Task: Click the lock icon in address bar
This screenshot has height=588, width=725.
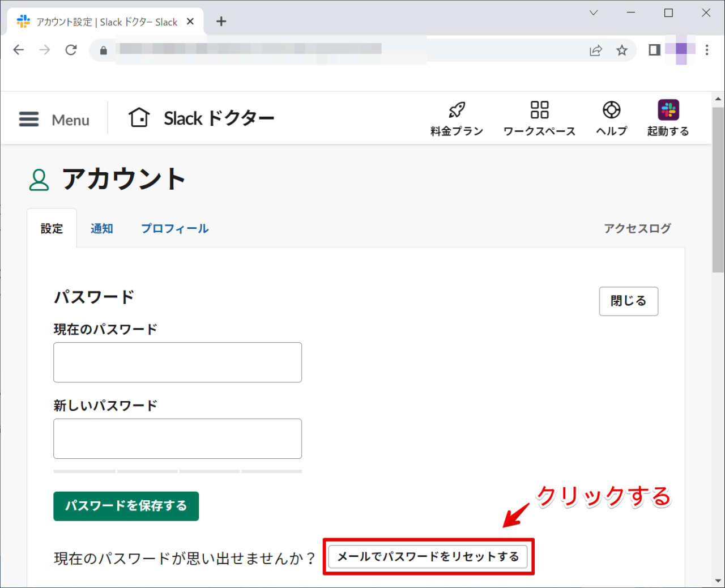Action: click(103, 50)
